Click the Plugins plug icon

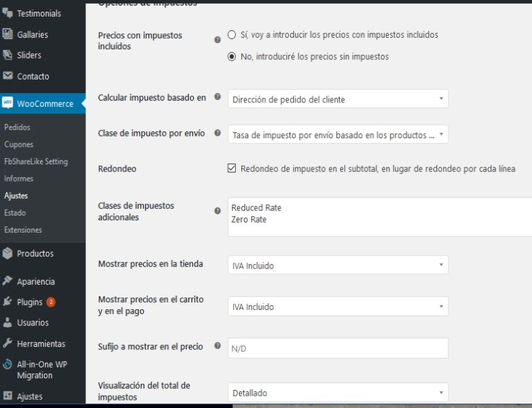[7, 301]
